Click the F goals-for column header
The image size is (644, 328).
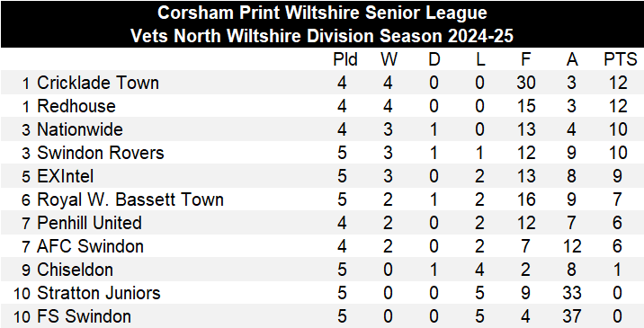(x=525, y=60)
